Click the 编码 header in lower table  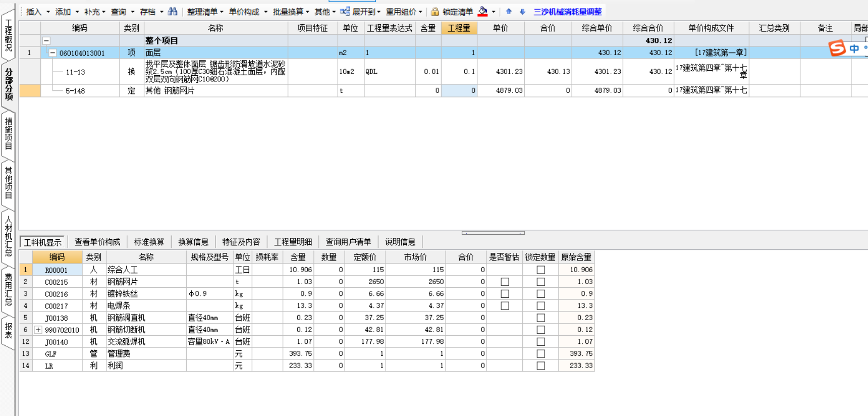coord(57,257)
